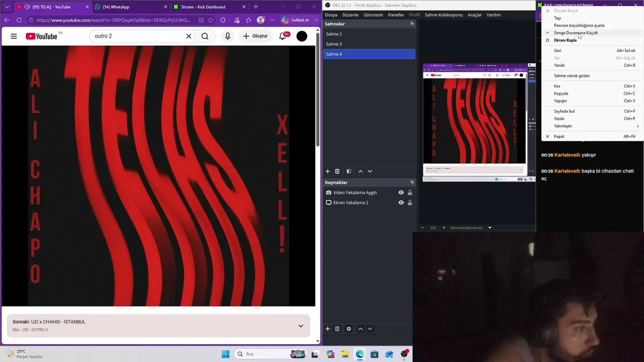Add this page to Edge favorites

pyautogui.click(x=211, y=20)
